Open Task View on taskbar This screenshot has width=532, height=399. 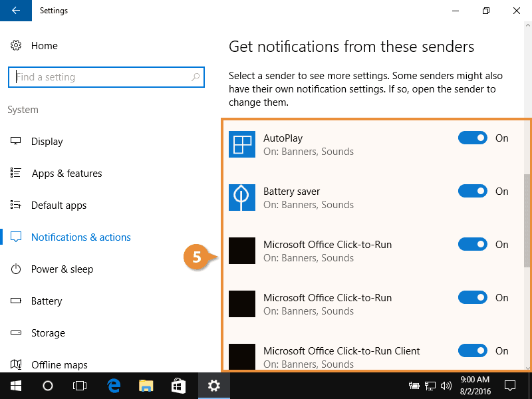coord(80,386)
